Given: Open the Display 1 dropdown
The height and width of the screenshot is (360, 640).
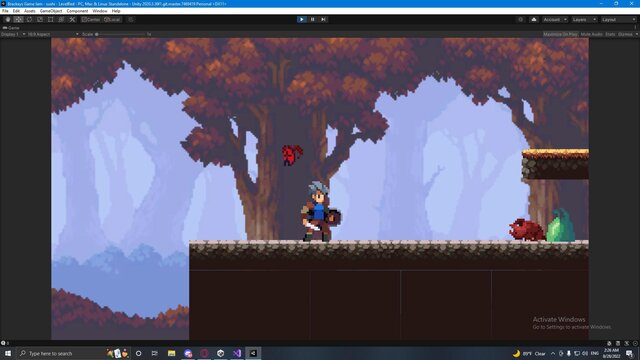Looking at the screenshot, I should tap(13, 34).
